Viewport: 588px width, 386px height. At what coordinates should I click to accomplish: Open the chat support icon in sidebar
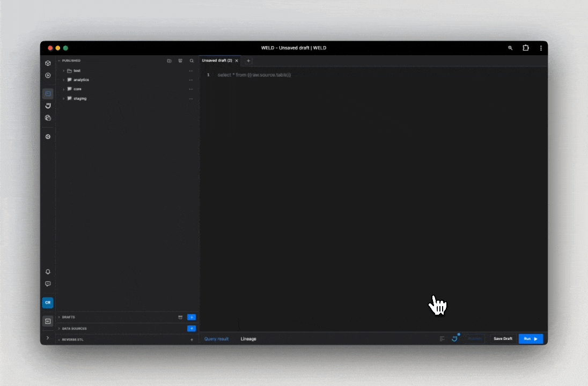click(48, 284)
